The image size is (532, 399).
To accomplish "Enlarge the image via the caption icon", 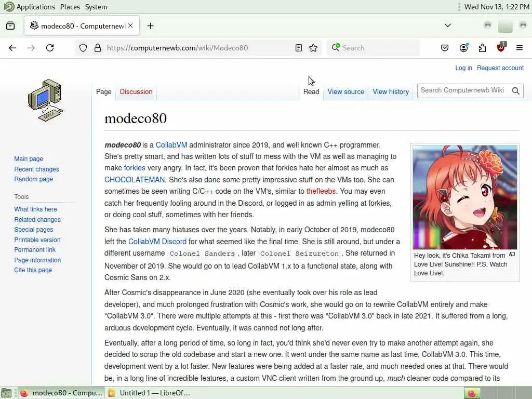I will pos(512,254).
